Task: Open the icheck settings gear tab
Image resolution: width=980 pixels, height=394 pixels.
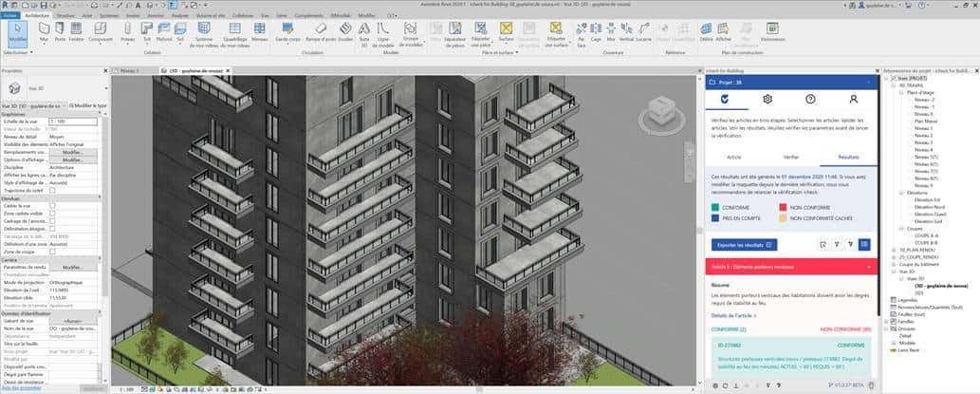Action: point(767,99)
